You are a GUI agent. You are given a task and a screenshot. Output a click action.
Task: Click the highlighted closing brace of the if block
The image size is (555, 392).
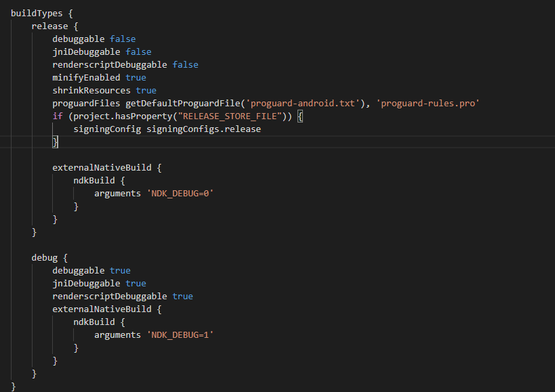click(x=56, y=142)
